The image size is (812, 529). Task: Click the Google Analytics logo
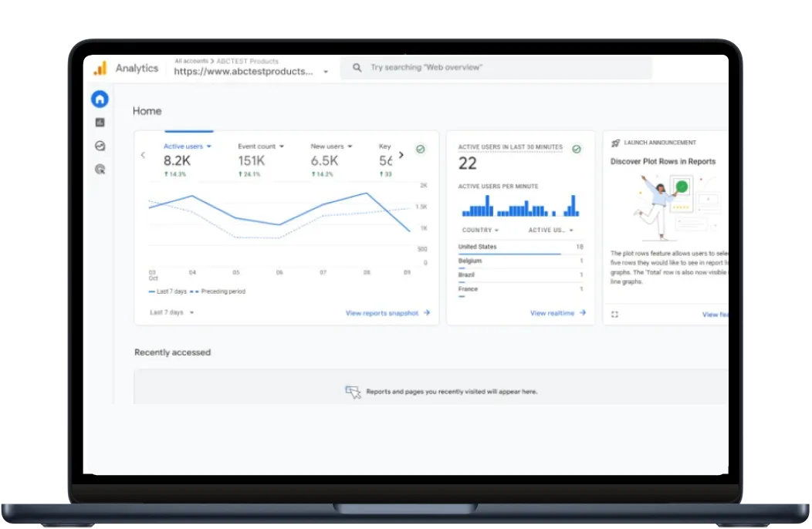point(100,69)
